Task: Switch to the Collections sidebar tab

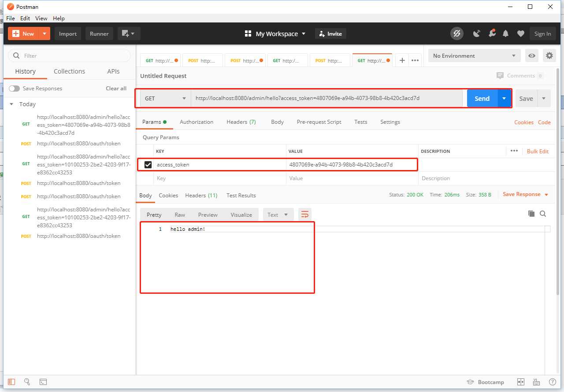Action: point(69,71)
